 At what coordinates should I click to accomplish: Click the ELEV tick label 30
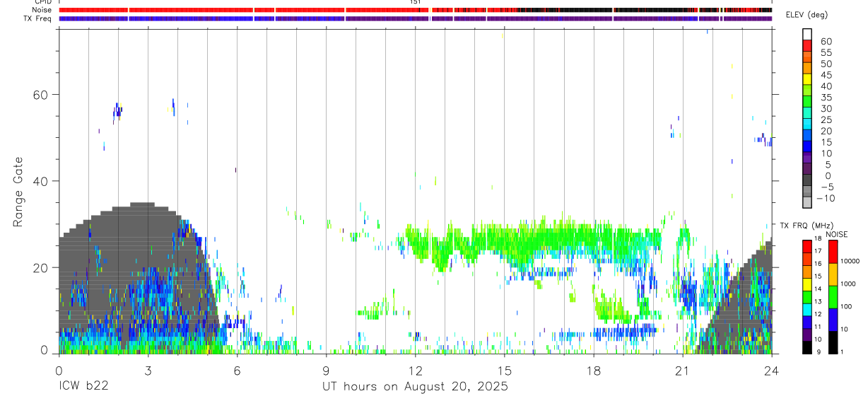point(826,109)
